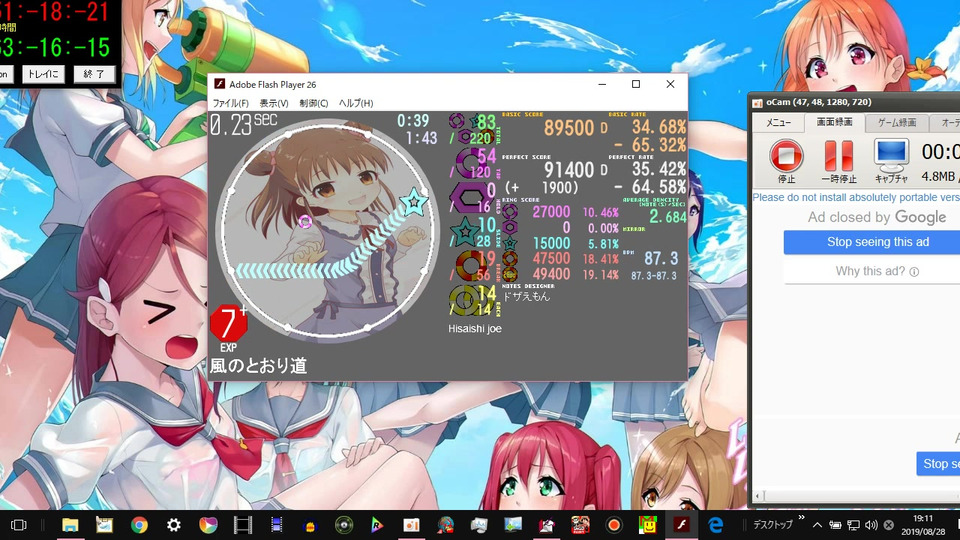960x540 pixels.
Task: Click the break score value 47500
Action: (x=551, y=258)
